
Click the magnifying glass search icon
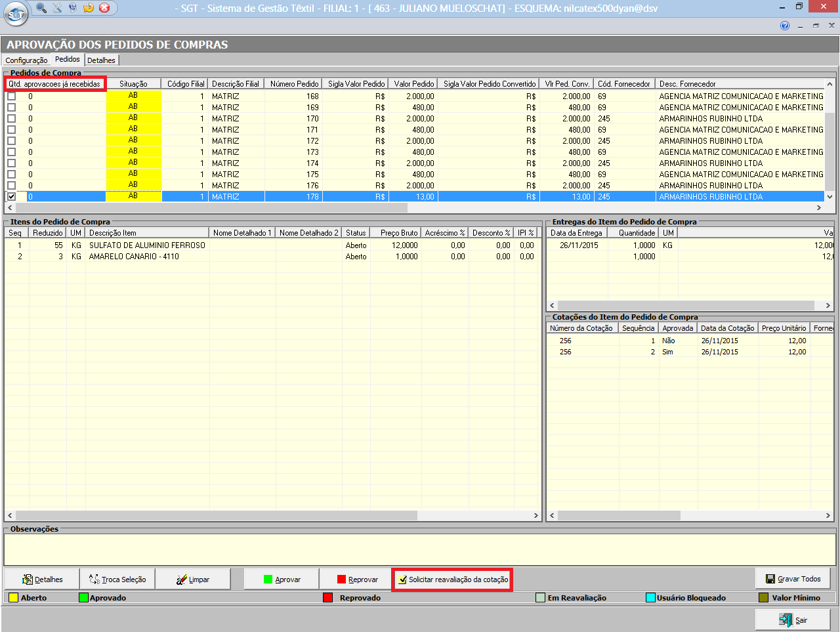point(41,8)
